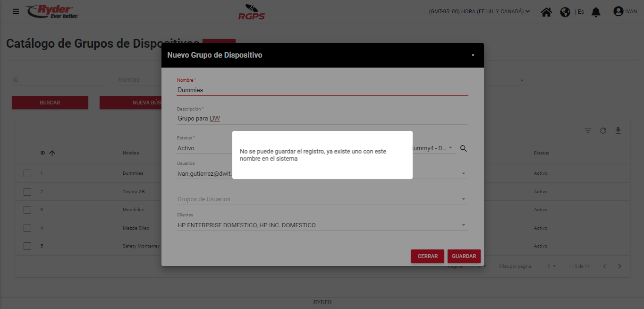Open the hamburger navigation menu

tap(16, 11)
